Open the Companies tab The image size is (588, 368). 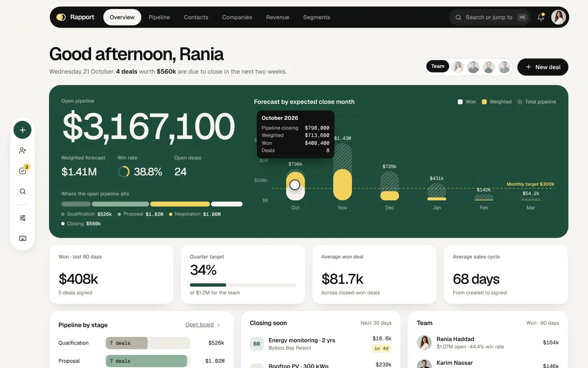pyautogui.click(x=237, y=17)
